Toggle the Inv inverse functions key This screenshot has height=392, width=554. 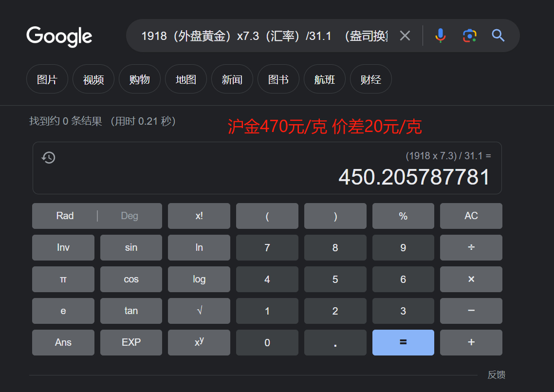click(63, 247)
